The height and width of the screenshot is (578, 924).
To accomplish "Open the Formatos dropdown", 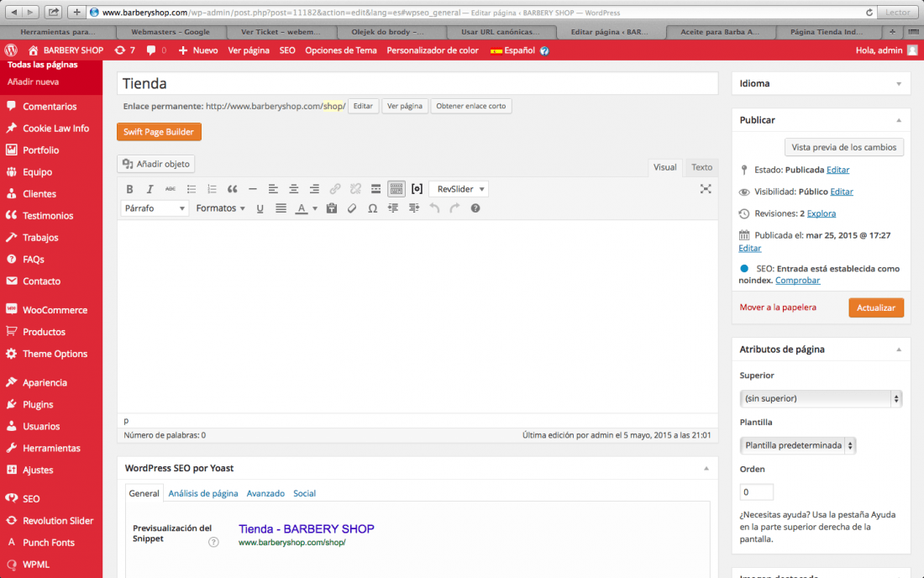I will point(220,208).
